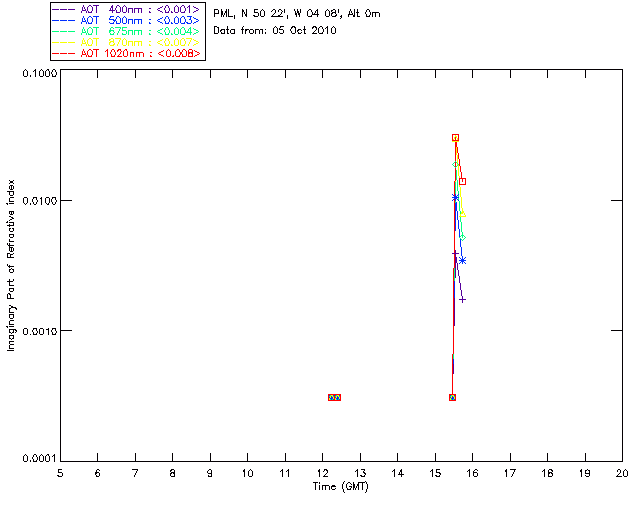Click the x-axis label 16
The width and height of the screenshot is (640, 512).
tap(473, 473)
